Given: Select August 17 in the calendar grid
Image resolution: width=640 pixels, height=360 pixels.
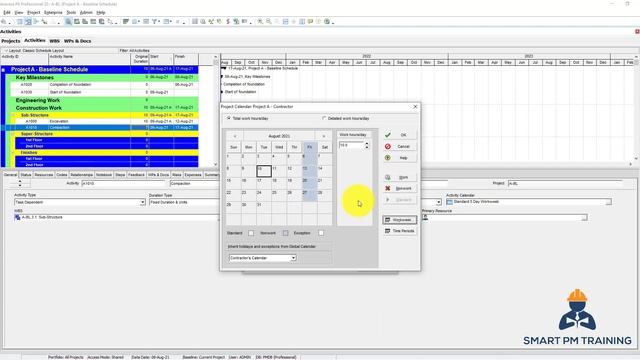Looking at the screenshot, I should (x=264, y=183).
